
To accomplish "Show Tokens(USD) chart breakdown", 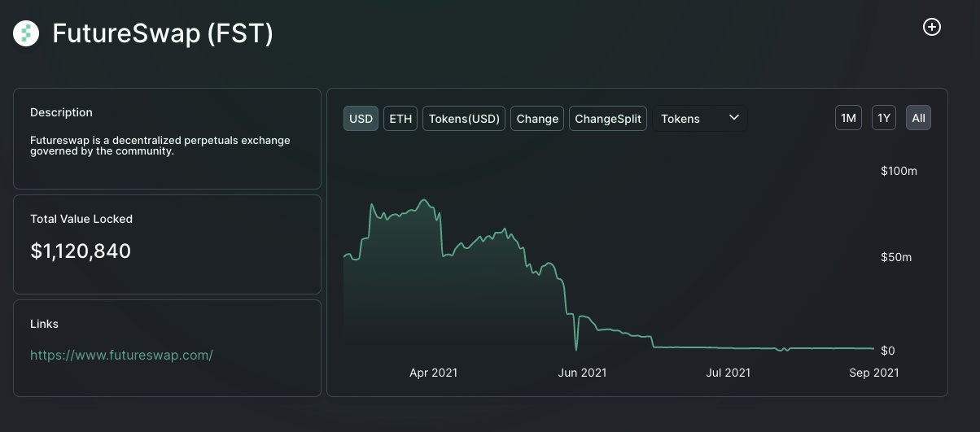I will coord(464,118).
